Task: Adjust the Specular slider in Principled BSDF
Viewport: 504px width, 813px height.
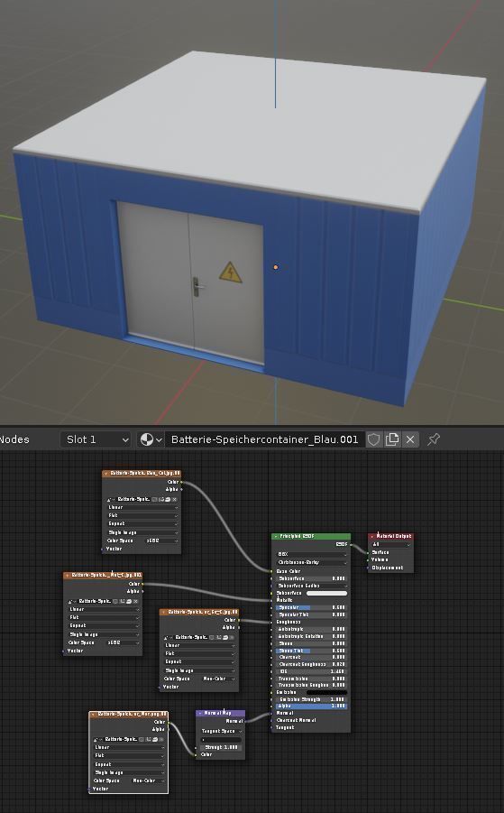Action: pos(311,607)
